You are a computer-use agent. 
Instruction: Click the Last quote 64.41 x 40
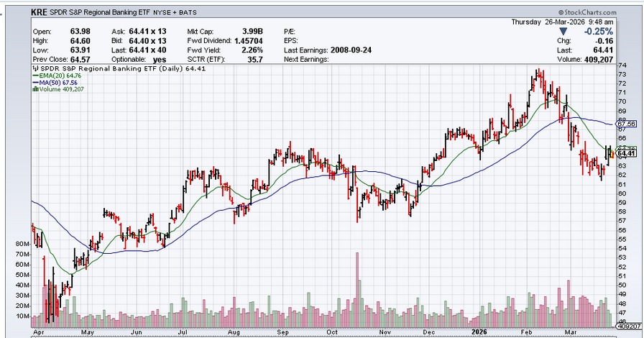147,50
